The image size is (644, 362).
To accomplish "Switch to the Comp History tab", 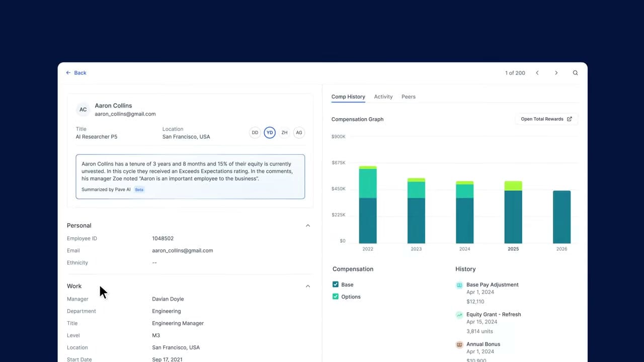I will pyautogui.click(x=348, y=97).
